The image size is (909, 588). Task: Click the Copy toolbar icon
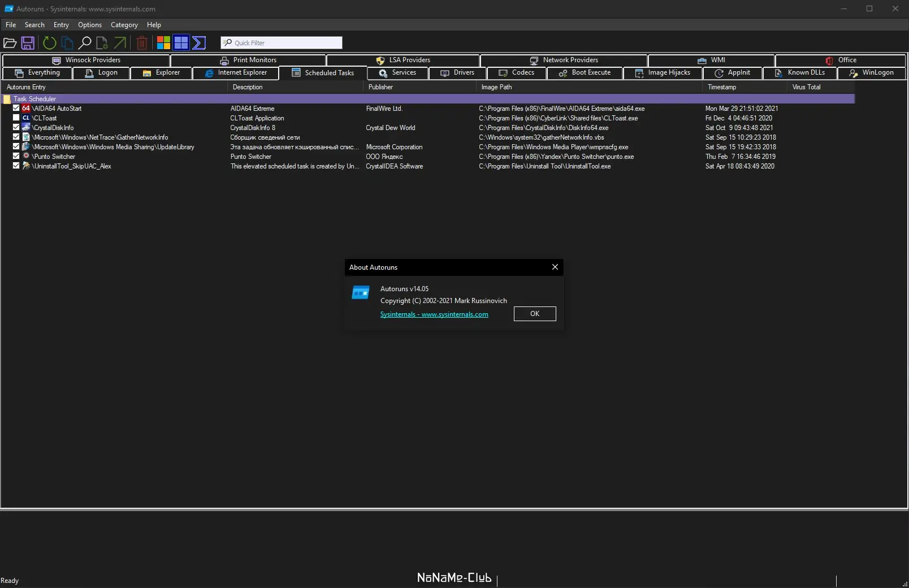coord(67,43)
